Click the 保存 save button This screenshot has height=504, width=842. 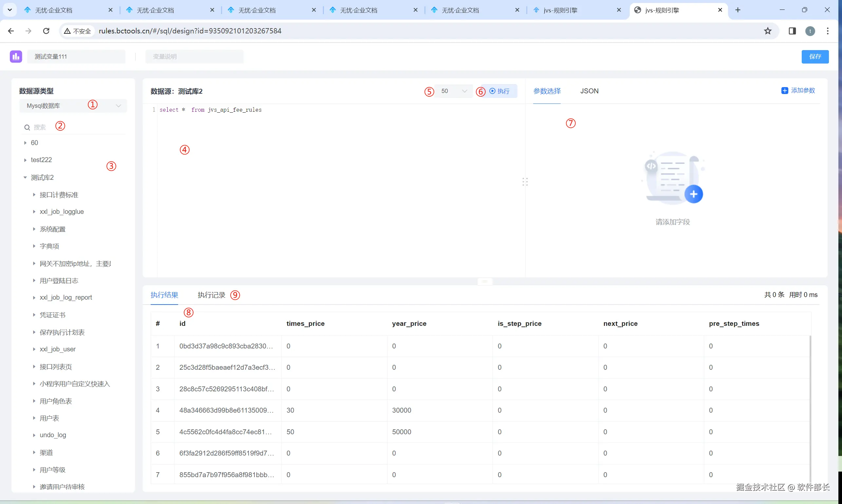pos(814,56)
